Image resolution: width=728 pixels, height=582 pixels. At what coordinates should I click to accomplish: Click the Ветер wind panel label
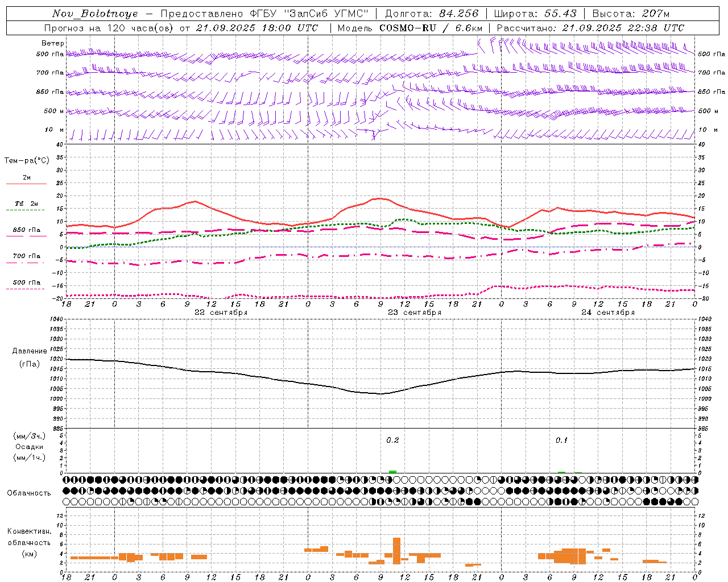pos(53,43)
